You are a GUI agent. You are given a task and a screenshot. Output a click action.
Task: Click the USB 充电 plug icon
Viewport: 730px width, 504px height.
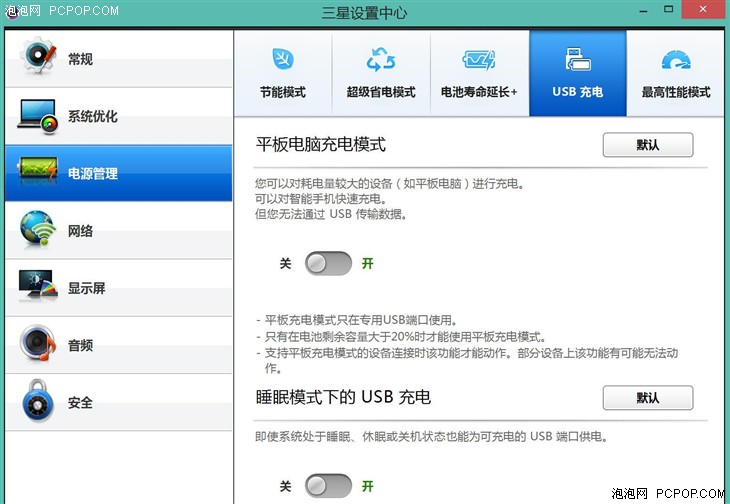point(578,59)
